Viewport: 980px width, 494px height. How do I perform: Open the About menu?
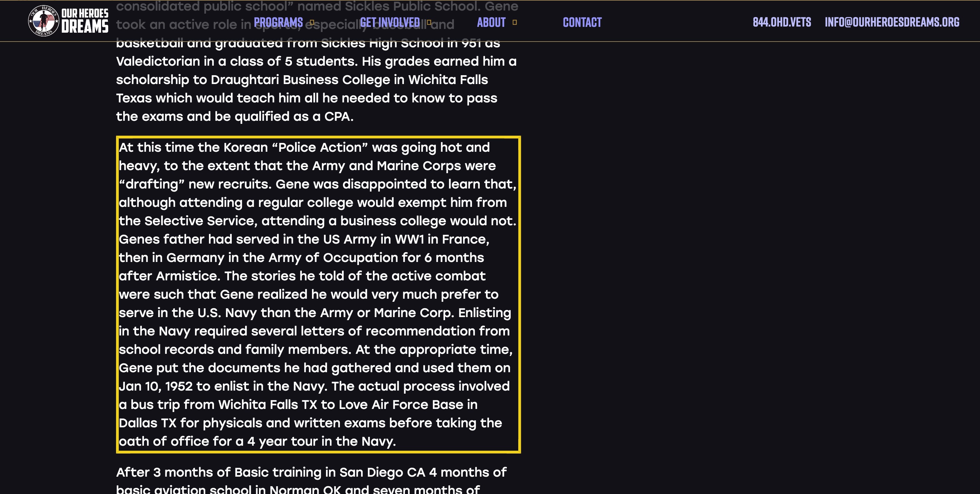(491, 22)
